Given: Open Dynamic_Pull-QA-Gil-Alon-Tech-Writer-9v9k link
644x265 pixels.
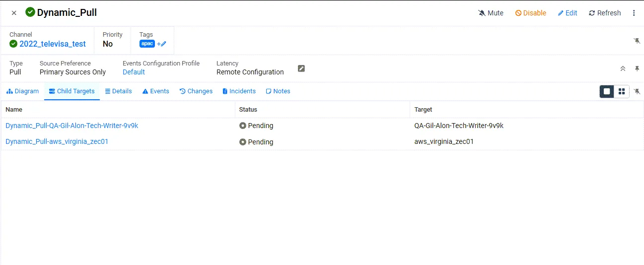Looking at the screenshot, I should click(72, 126).
